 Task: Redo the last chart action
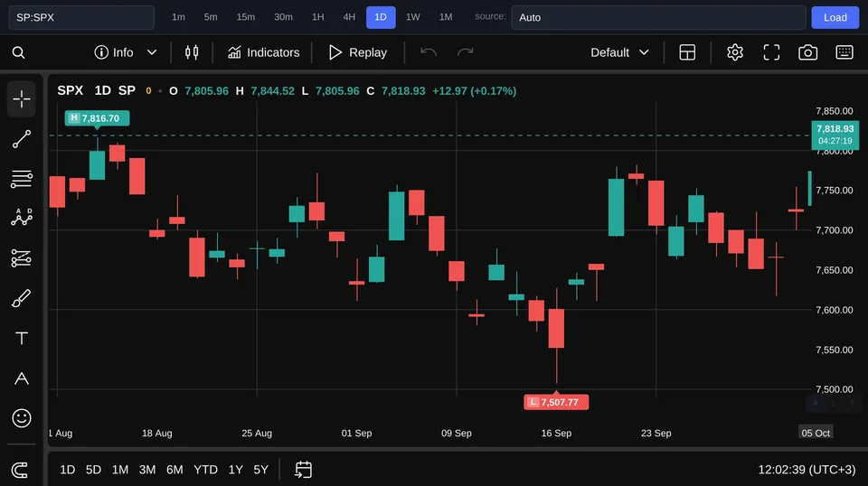point(465,52)
